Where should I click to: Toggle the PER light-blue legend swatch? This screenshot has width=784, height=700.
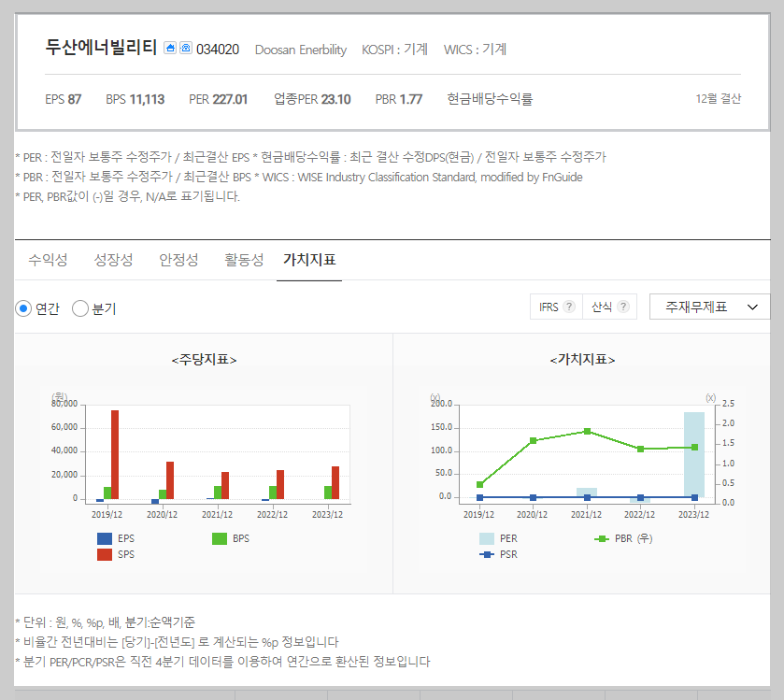487,538
